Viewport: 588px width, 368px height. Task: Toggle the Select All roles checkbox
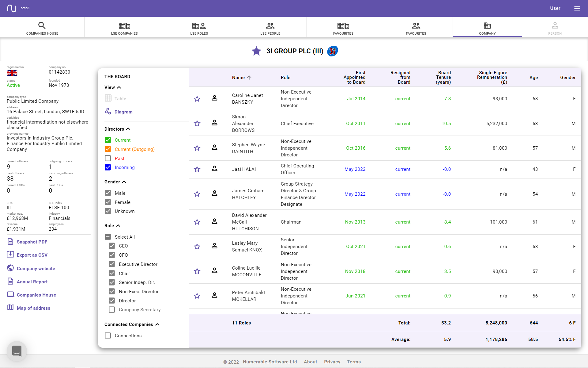[x=108, y=237]
